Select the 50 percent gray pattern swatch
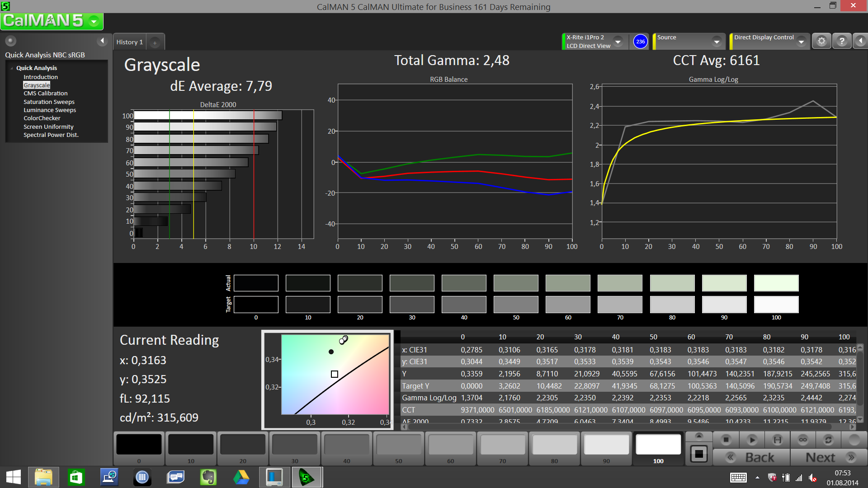Screen dimensions: 868x488 (398, 445)
